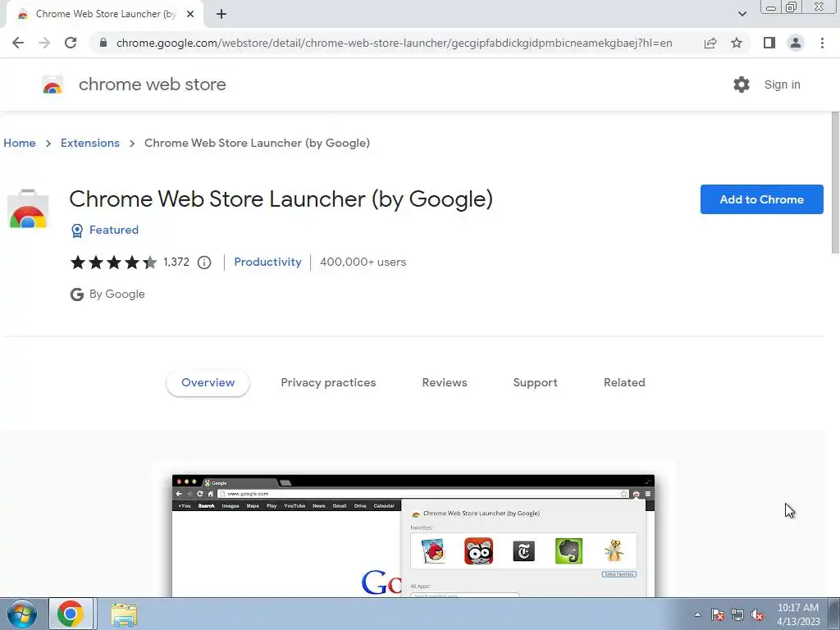Bookmark this page with the star icon
This screenshot has width=840, height=630.
point(737,43)
